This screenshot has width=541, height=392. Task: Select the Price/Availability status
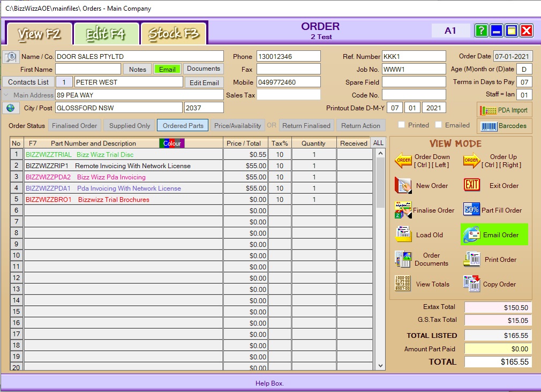pyautogui.click(x=237, y=126)
